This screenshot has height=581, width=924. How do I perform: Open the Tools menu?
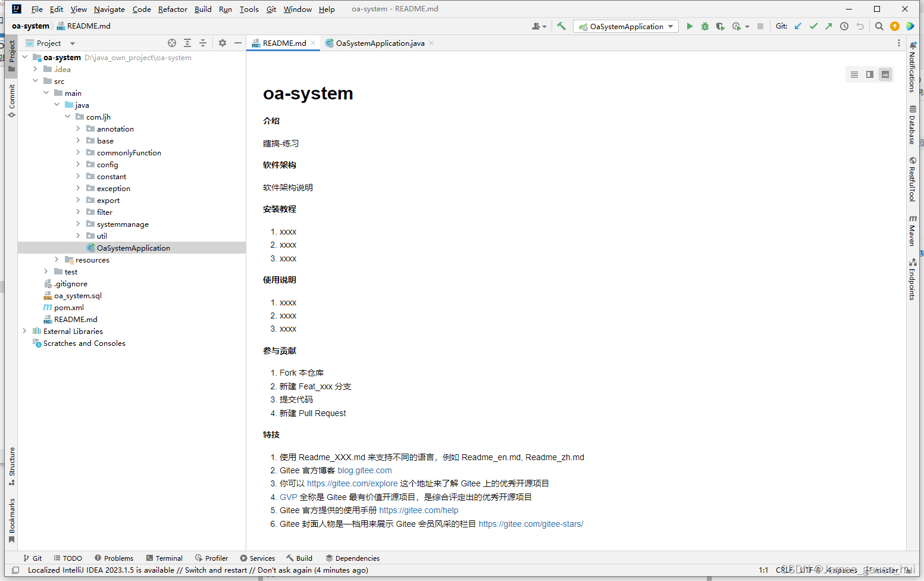(x=249, y=9)
